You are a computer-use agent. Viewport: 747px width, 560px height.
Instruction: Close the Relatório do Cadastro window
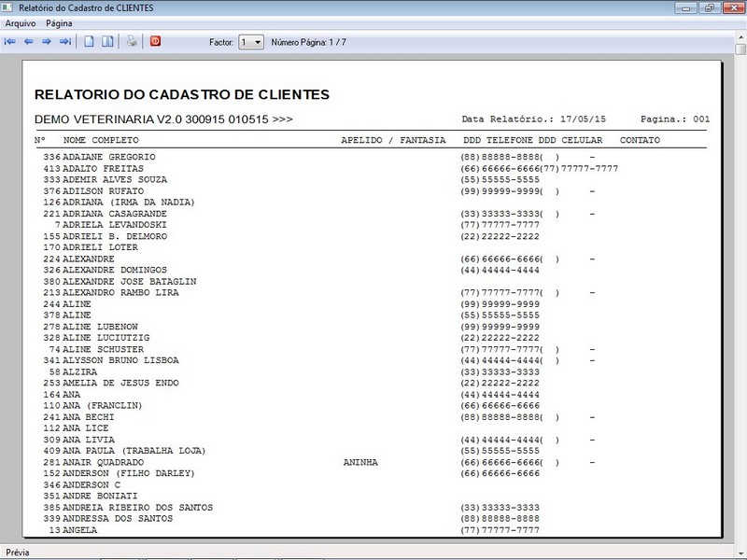(733, 7)
